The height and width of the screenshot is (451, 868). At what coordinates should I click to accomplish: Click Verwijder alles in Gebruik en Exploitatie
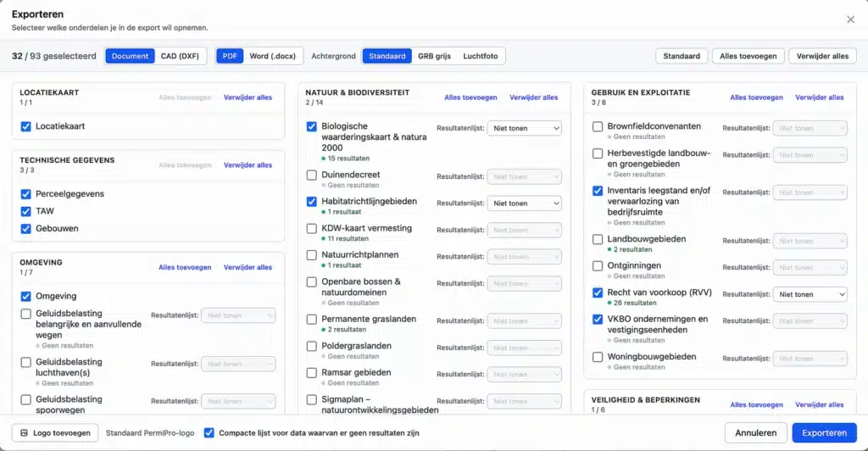[x=820, y=97]
